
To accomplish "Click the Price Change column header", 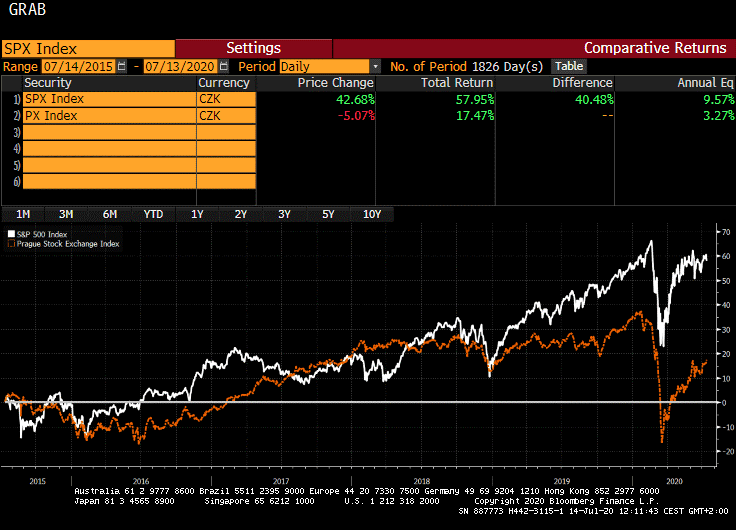I will tap(335, 83).
